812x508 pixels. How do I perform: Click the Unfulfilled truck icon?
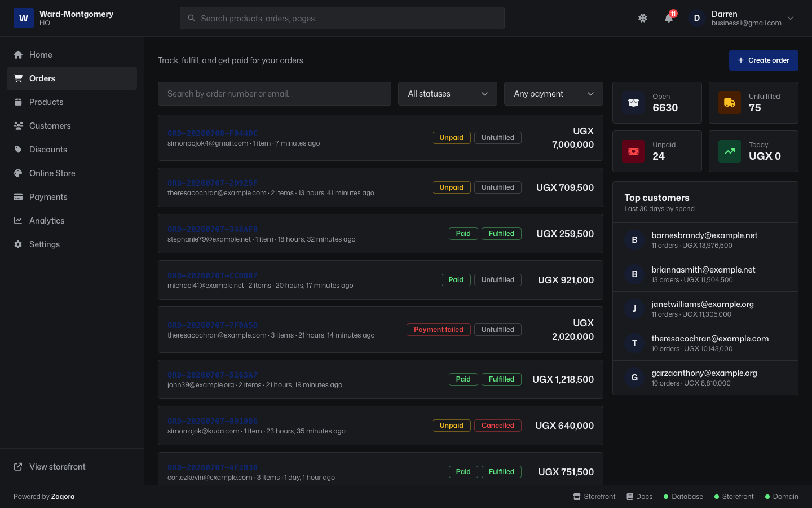pos(730,103)
